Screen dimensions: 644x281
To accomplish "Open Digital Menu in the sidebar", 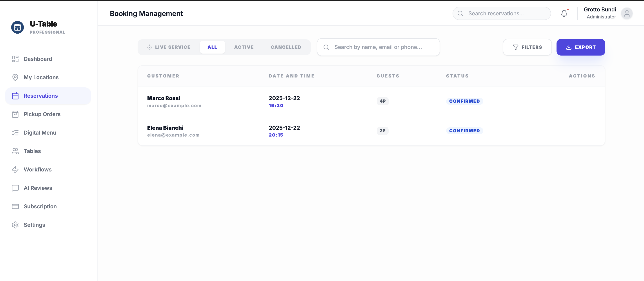I will [40, 133].
